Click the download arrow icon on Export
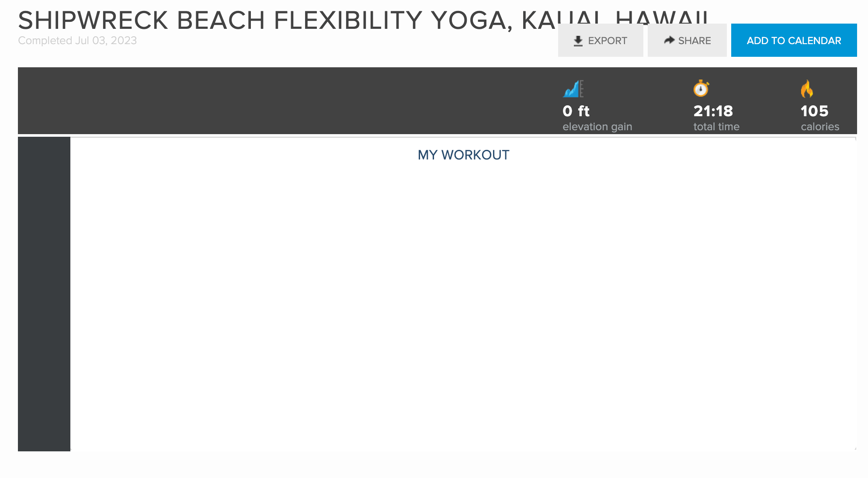The image size is (868, 478). click(x=578, y=41)
